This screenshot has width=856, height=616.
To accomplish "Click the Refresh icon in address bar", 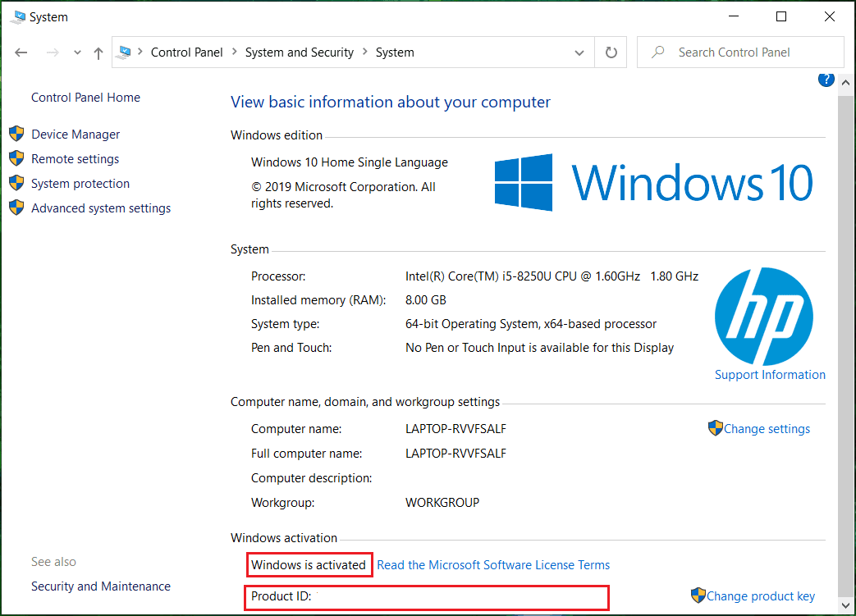I will [611, 52].
